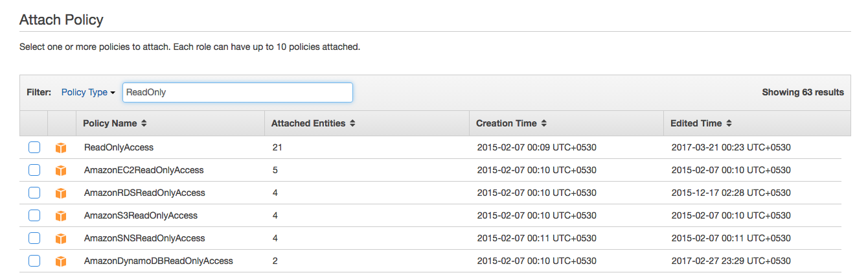
Task: Click the policy icon beside AmazonDynamoDBReadOnlyAccess
Action: (61, 261)
